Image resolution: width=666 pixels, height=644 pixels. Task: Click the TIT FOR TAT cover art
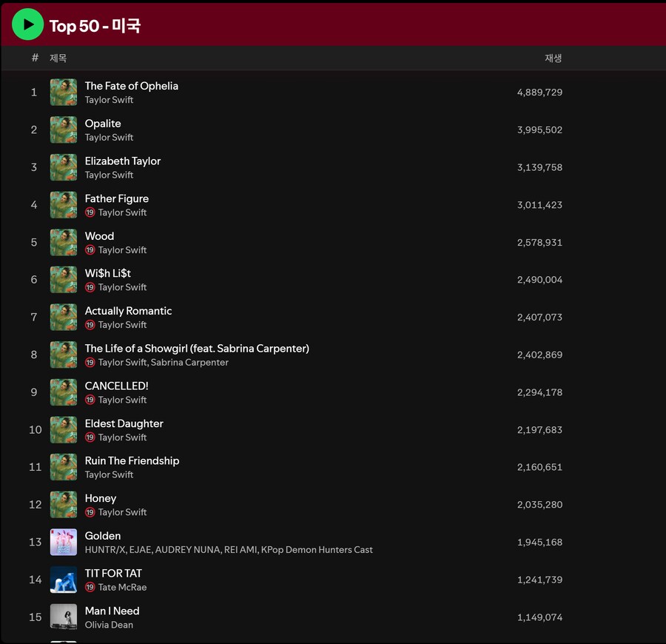pyautogui.click(x=64, y=580)
